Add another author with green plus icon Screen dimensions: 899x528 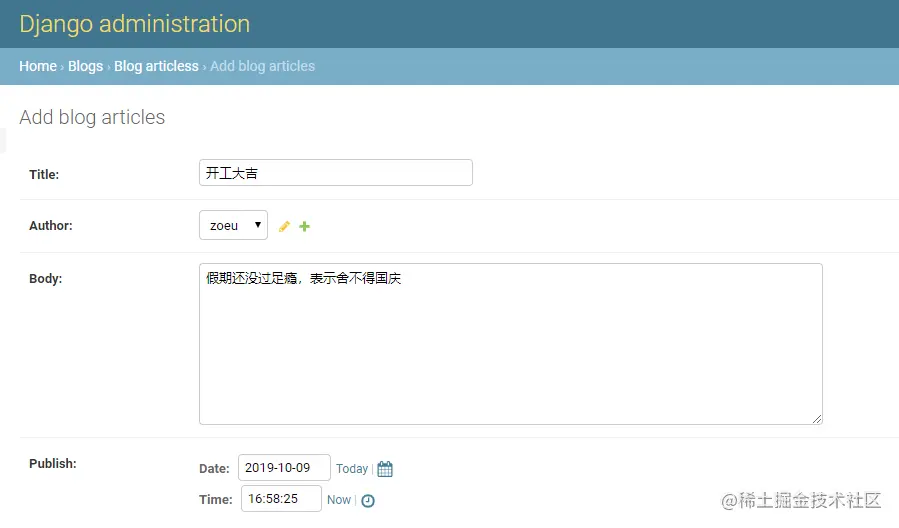click(x=304, y=226)
